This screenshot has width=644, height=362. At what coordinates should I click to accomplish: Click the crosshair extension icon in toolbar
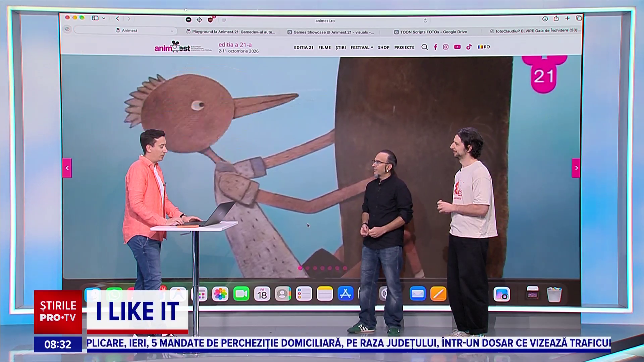(x=199, y=20)
